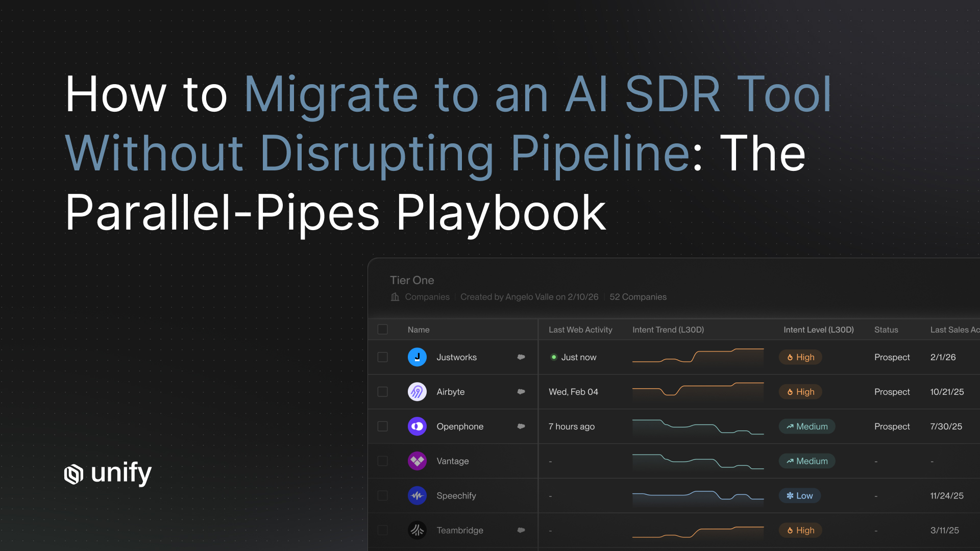Sort by Last Web Activity column header
The height and width of the screenshot is (551, 980).
[580, 330]
